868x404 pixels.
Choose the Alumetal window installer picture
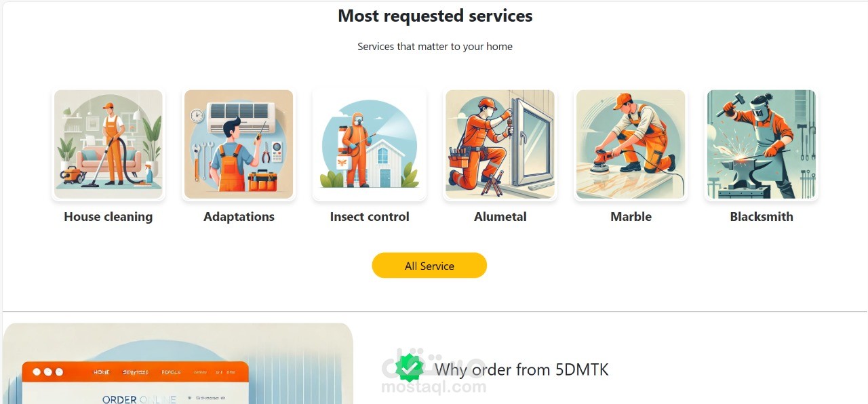click(500, 144)
